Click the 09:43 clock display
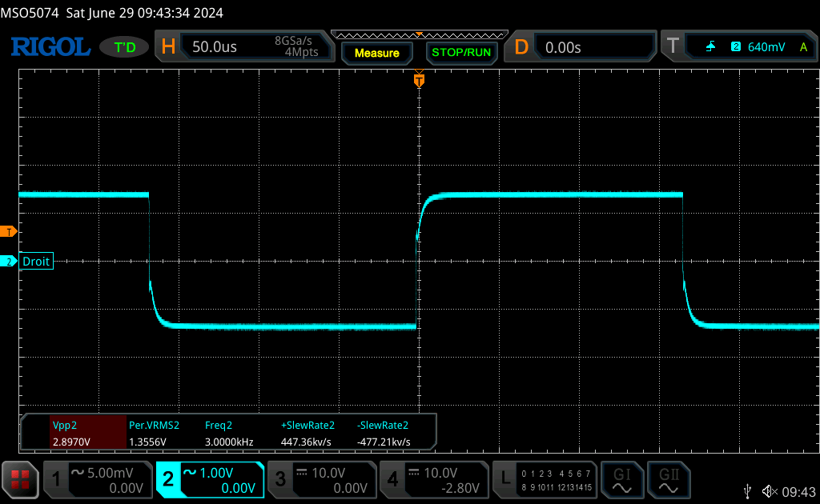Screen dimensions: 820x504 tap(798, 491)
